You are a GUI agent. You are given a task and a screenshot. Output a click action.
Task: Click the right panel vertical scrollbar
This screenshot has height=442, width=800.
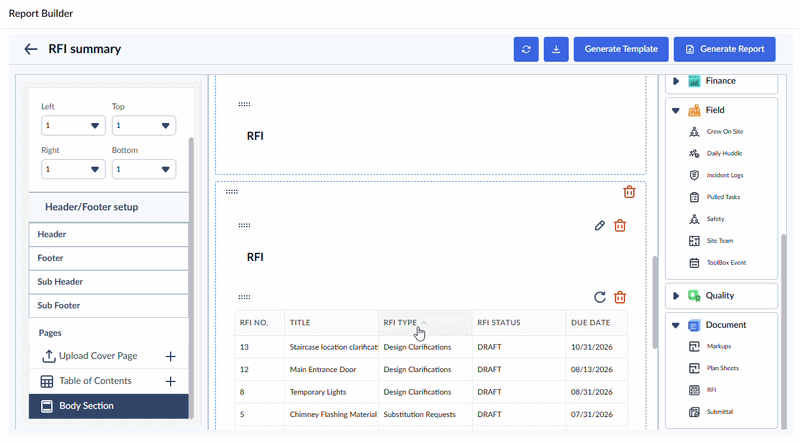[x=783, y=331]
